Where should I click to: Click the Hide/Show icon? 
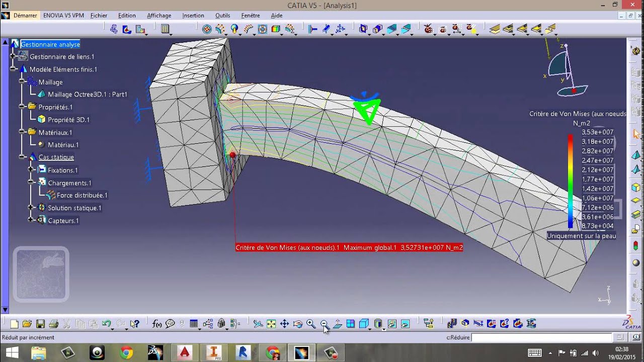(x=392, y=324)
